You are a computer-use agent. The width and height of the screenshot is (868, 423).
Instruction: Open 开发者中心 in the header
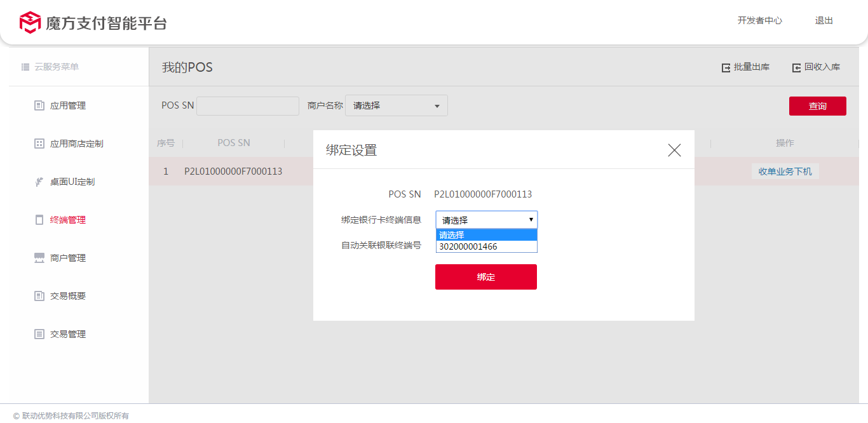[759, 20]
